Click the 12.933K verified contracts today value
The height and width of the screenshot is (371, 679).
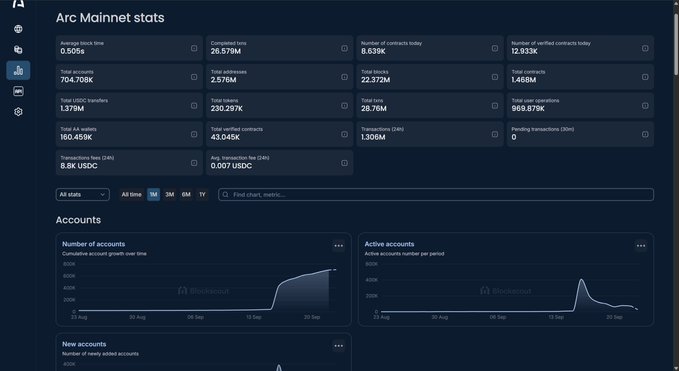(524, 52)
